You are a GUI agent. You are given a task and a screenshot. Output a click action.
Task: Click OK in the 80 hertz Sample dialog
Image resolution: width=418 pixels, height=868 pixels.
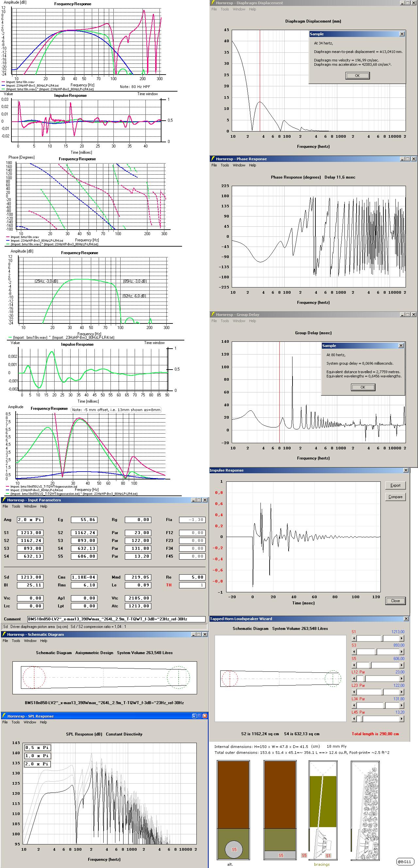click(x=363, y=388)
